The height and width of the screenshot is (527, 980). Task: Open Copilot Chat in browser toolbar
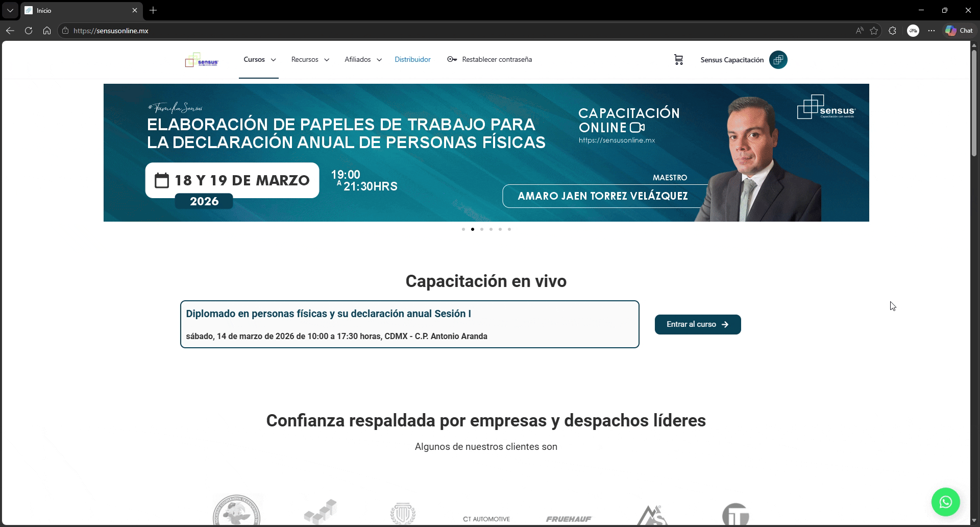tap(959, 31)
